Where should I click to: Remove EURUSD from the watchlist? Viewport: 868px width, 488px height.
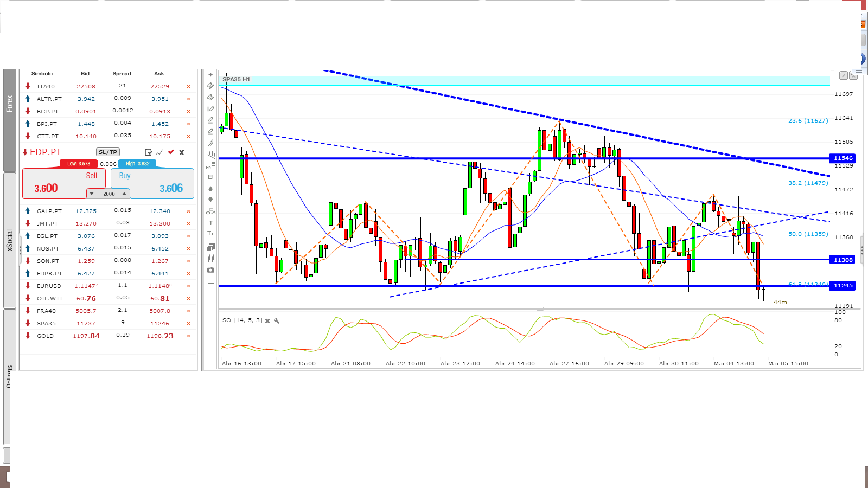pos(189,286)
